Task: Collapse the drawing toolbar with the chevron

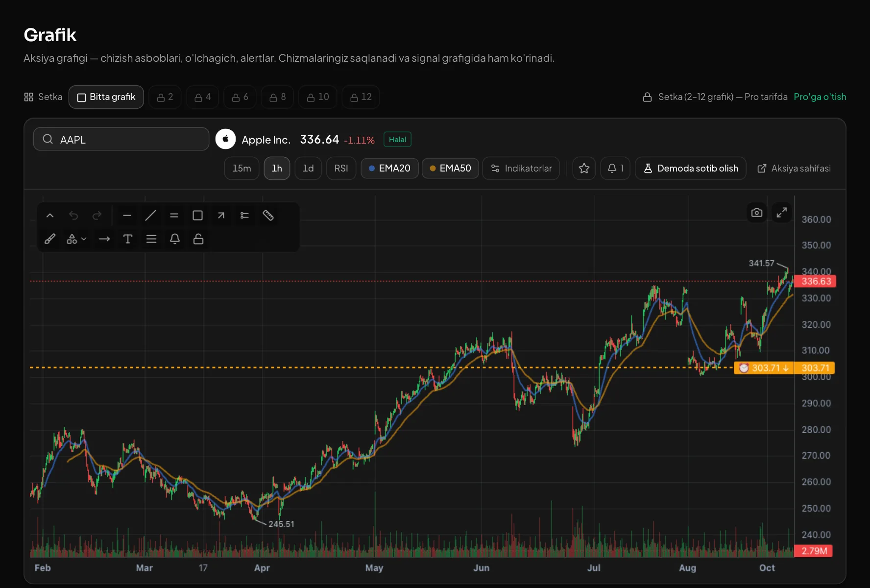Action: 50,216
